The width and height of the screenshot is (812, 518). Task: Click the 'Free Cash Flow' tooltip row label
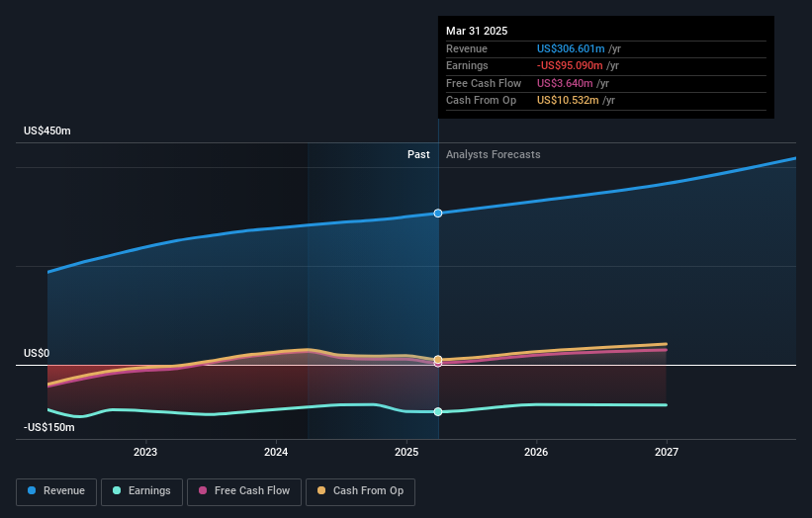click(x=484, y=83)
